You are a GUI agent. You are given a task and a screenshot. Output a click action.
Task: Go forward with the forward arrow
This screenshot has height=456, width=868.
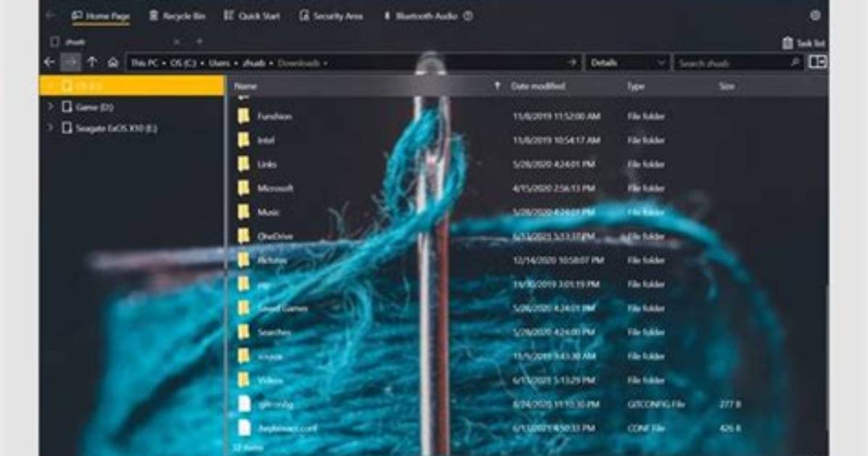pos(70,62)
